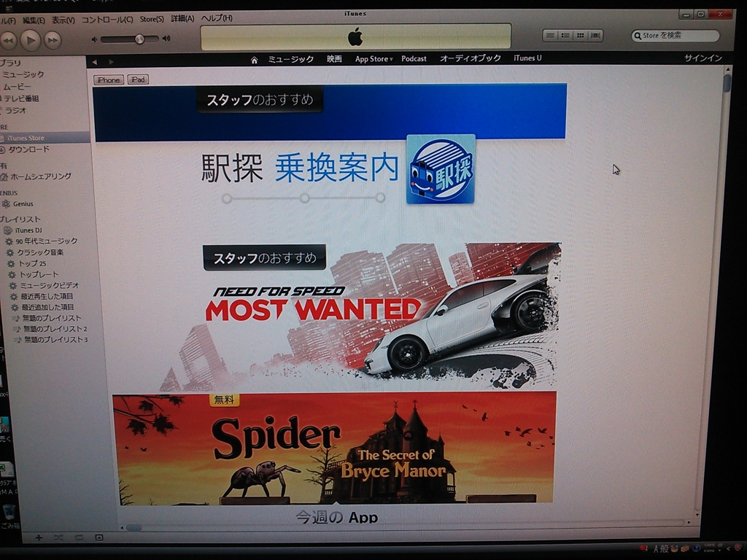Open the ごみ箱 desktop icon
Viewport: 747px width, 560px height.
[x=9, y=516]
